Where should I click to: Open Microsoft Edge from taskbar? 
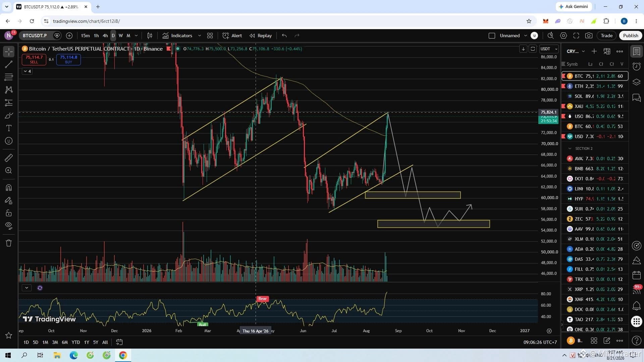[x=73, y=355]
